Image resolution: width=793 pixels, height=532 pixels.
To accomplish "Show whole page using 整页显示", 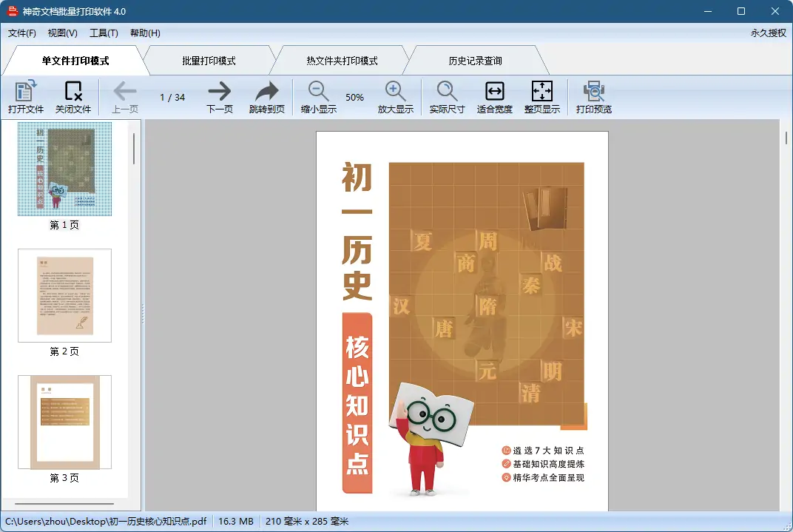I will [x=542, y=97].
